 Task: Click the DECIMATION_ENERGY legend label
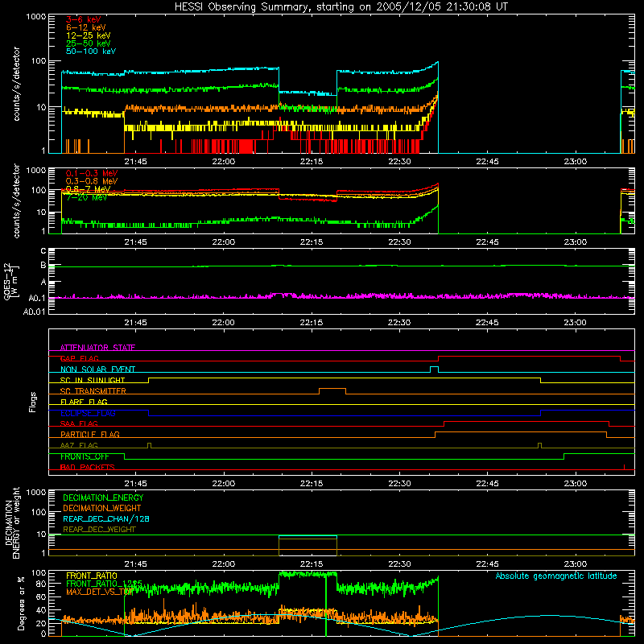click(x=103, y=497)
